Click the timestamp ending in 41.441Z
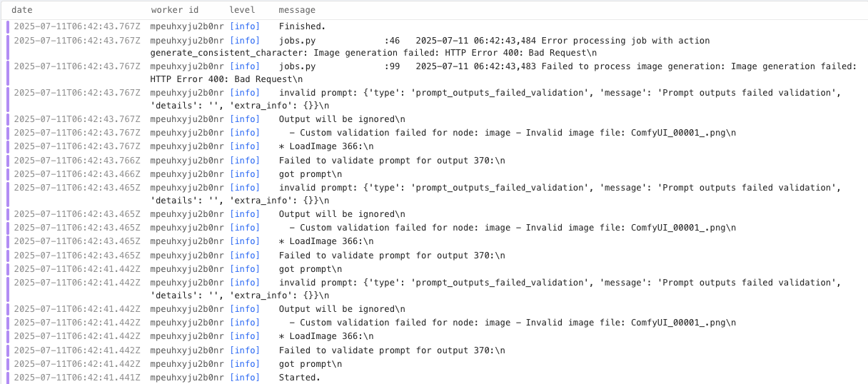Image resolution: width=868 pixels, height=384 pixels. (77, 378)
